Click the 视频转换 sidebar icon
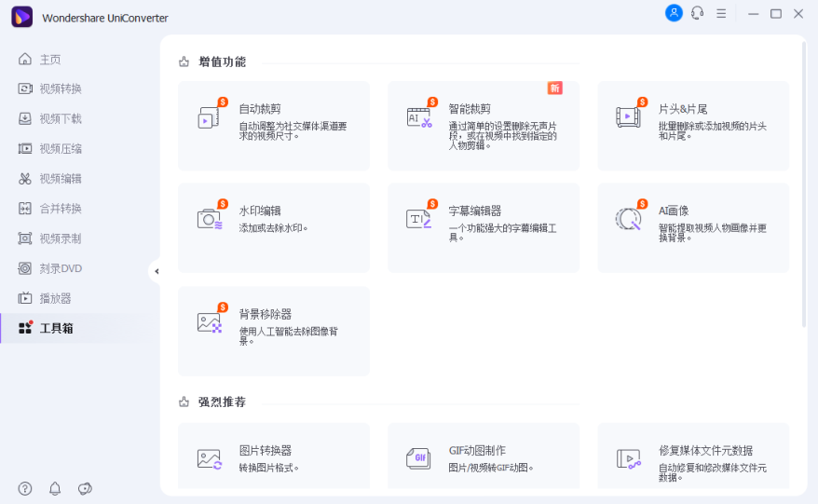 click(x=24, y=89)
